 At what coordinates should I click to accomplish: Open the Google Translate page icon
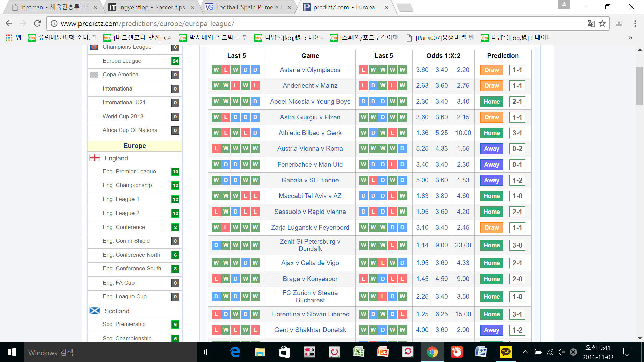[x=591, y=23]
